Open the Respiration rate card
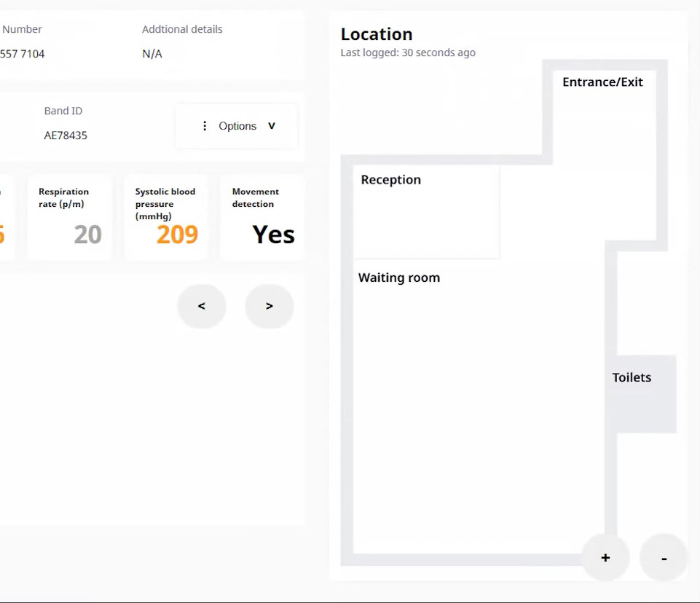This screenshot has height=603, width=700. [70, 217]
